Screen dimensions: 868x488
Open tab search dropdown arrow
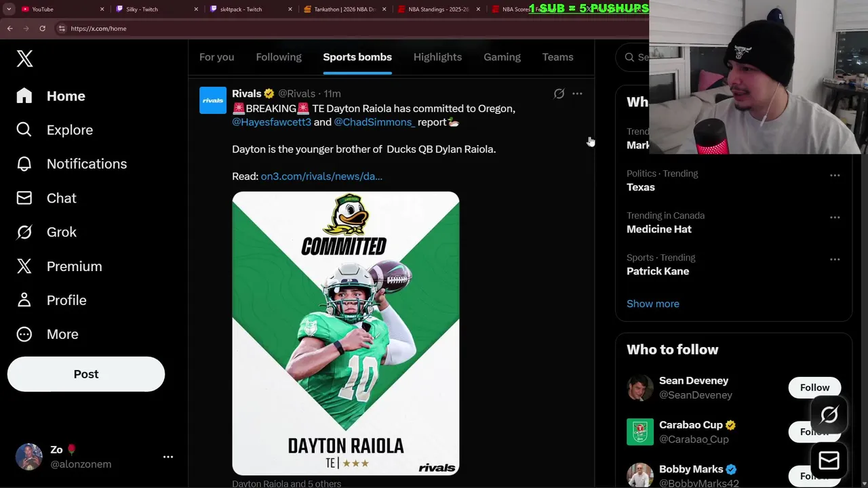coord(9,9)
